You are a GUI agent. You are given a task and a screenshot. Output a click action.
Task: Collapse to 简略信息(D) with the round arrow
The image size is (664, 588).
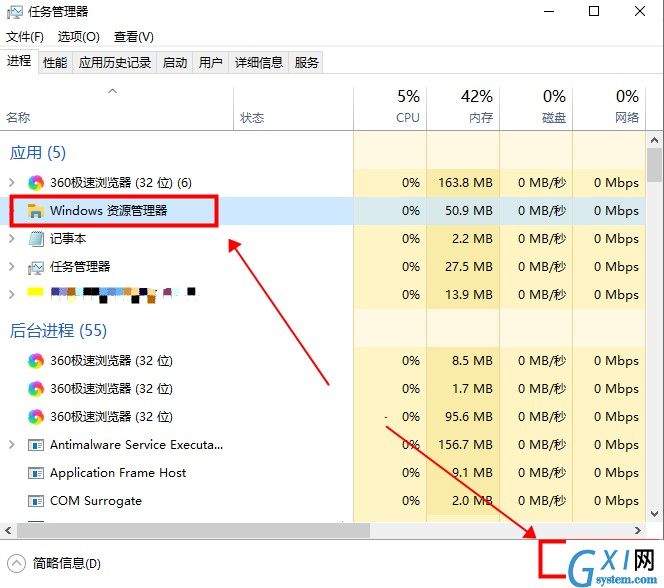pyautogui.click(x=17, y=563)
